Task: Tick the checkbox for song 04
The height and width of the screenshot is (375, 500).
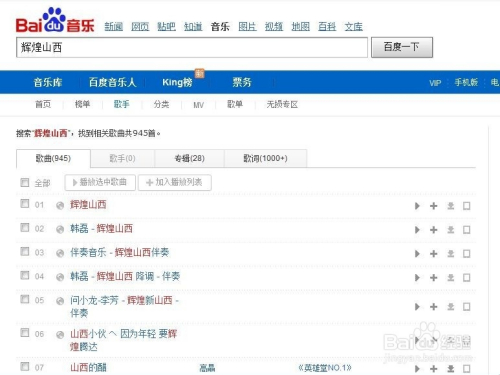Action: coord(25,275)
